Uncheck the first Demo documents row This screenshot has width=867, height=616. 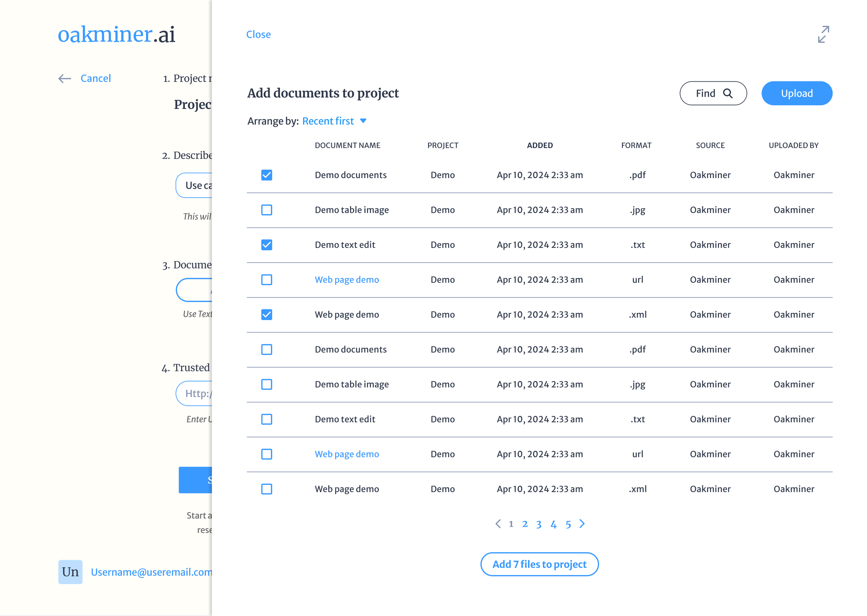point(267,175)
